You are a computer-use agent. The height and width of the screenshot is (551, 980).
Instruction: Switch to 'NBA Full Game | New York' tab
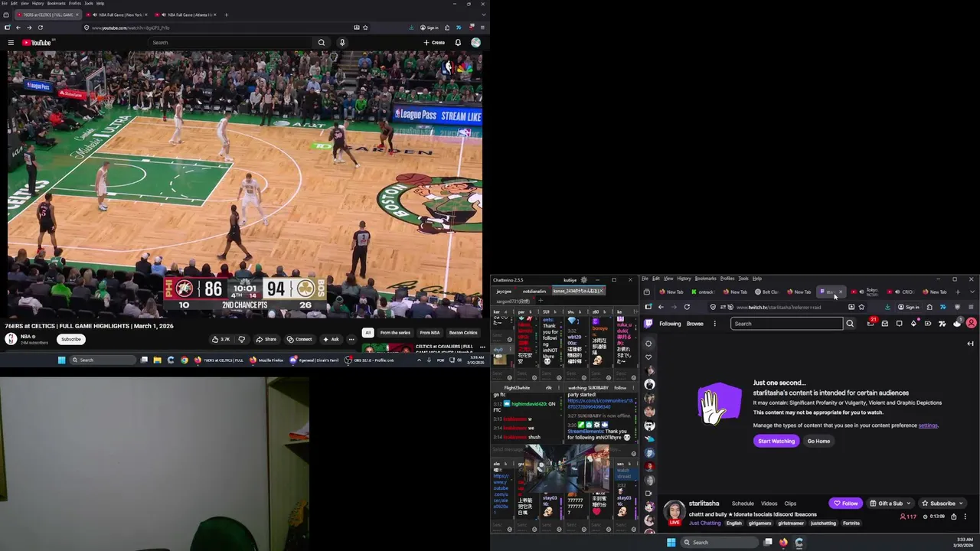click(x=116, y=15)
